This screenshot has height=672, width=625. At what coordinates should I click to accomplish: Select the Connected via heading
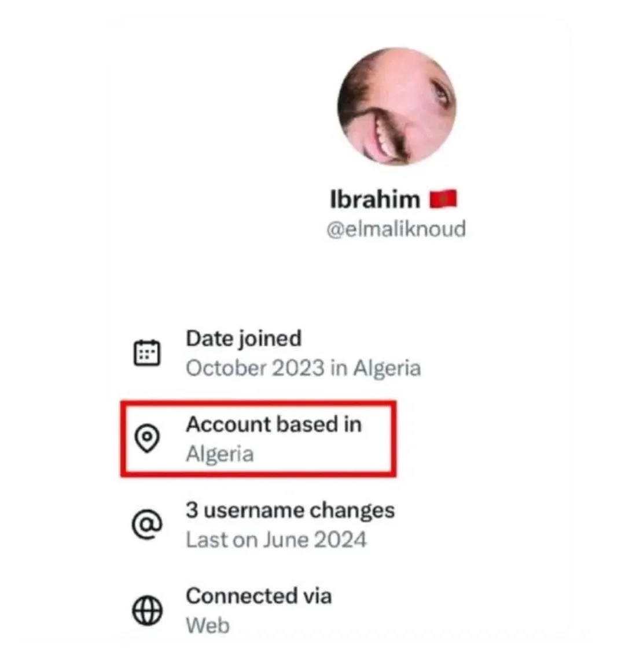[259, 596]
